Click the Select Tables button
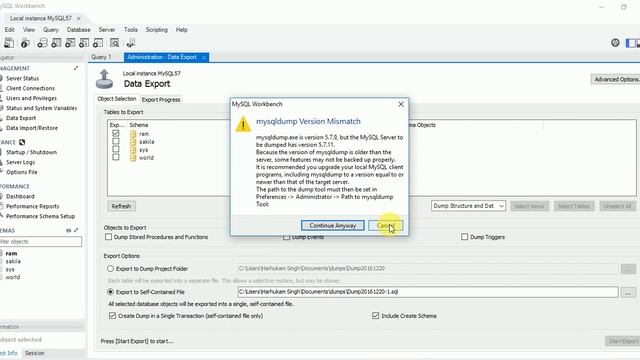 click(573, 206)
